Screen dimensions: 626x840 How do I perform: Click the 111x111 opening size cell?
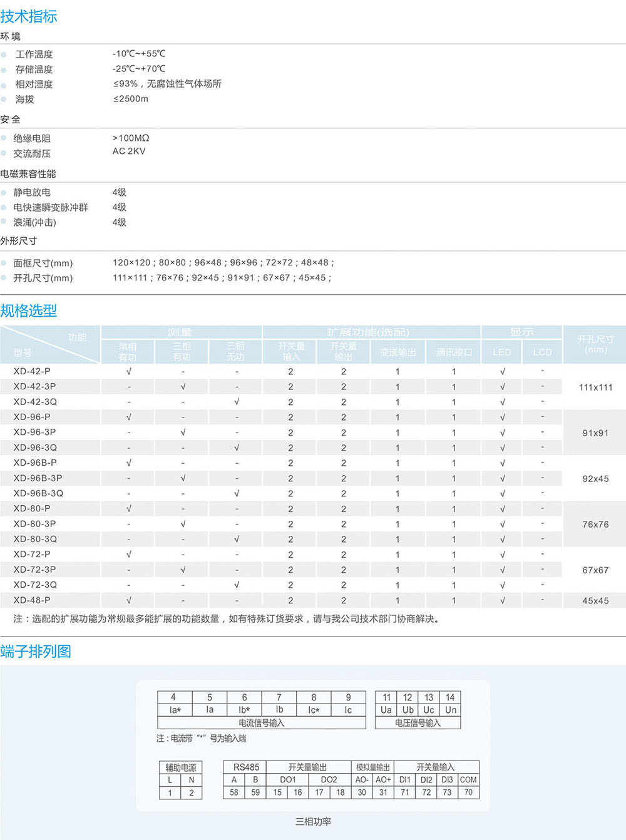pos(595,387)
